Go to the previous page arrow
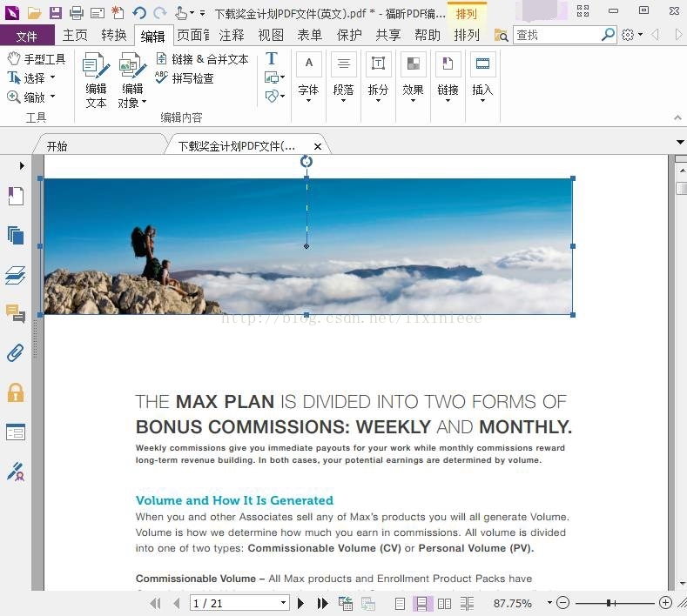The height and width of the screenshot is (616, 687). point(177,603)
